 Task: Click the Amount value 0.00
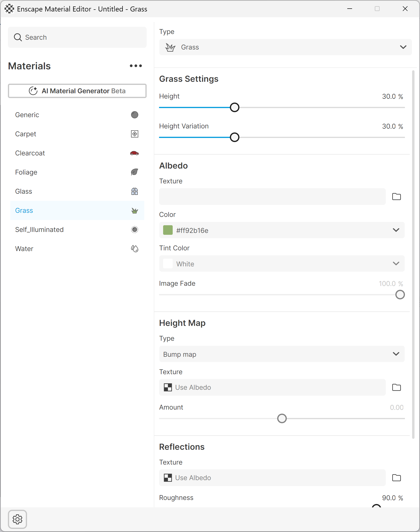[397, 408]
